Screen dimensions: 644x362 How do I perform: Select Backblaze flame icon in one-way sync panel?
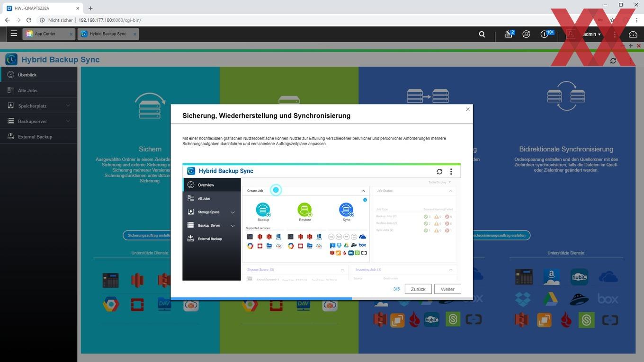(414, 320)
